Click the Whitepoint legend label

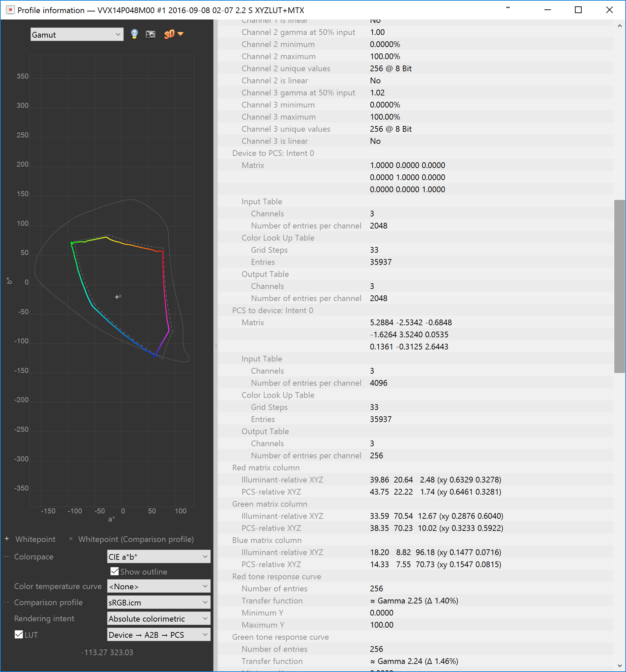coord(36,539)
